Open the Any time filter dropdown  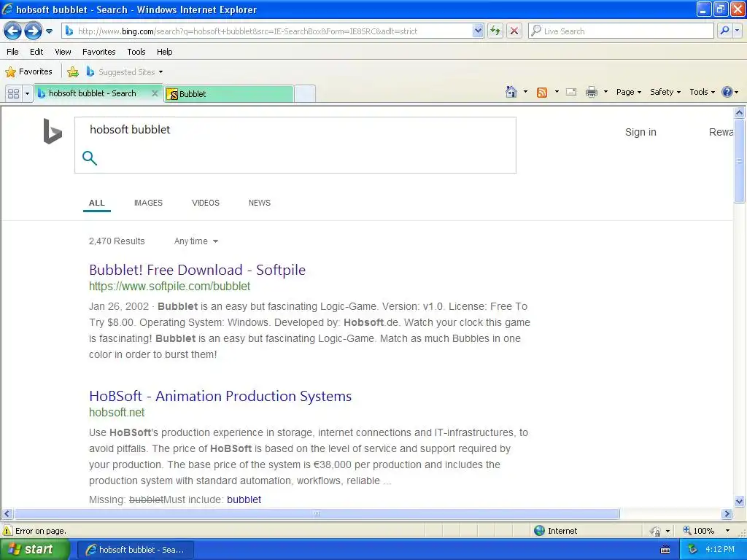(x=196, y=241)
